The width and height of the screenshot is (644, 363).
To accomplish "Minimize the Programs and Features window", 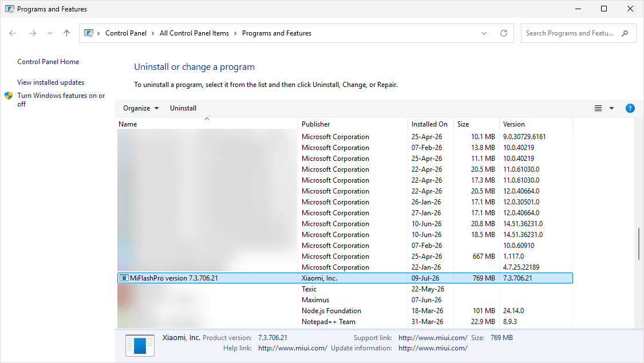I will point(578,9).
